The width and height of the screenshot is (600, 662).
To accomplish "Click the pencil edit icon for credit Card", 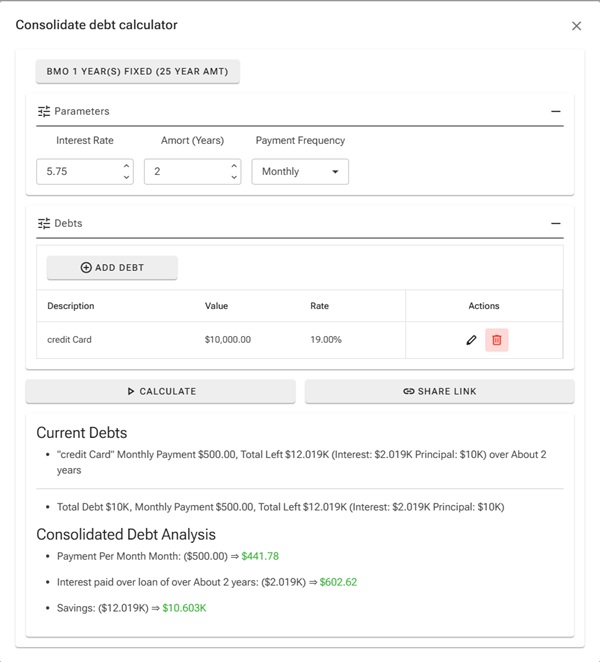I will click(x=471, y=340).
